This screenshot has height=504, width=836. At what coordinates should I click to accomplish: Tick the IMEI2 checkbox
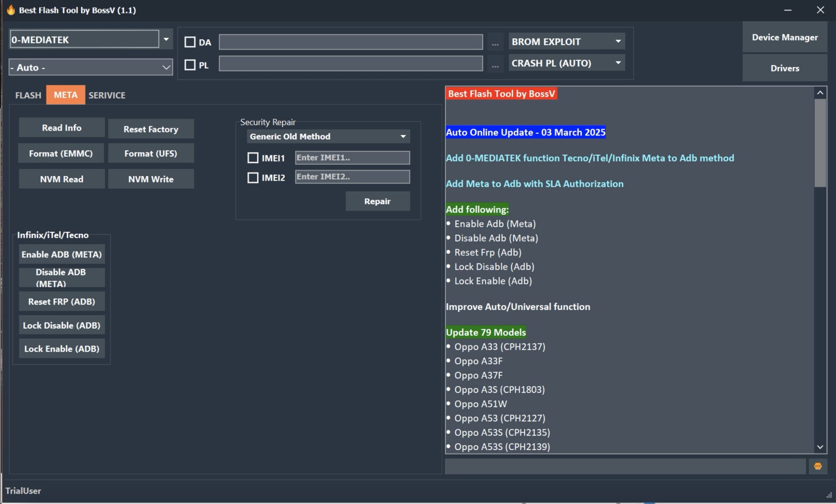[x=253, y=177]
